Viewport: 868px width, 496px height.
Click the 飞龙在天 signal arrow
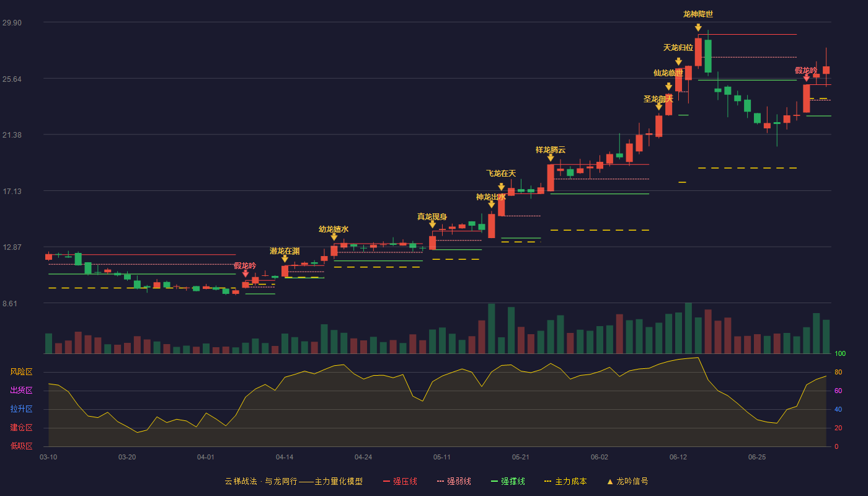pyautogui.click(x=501, y=187)
